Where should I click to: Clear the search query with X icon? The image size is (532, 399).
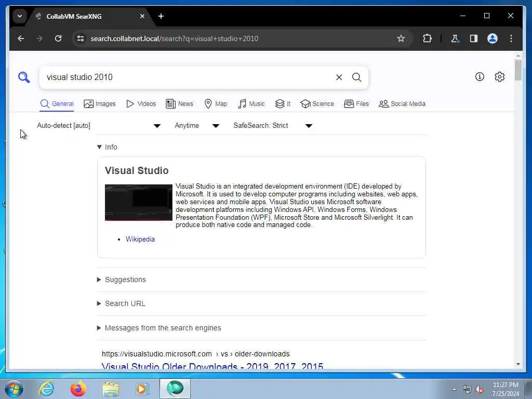pyautogui.click(x=339, y=77)
